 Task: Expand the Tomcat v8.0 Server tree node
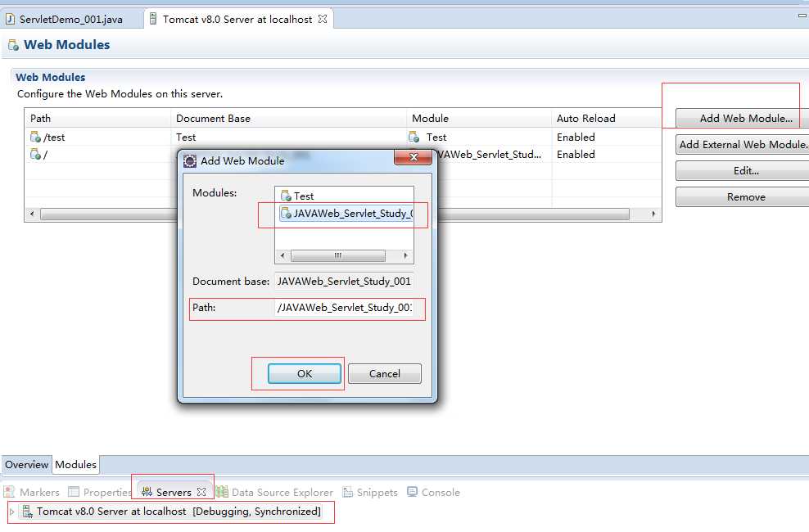[11, 512]
